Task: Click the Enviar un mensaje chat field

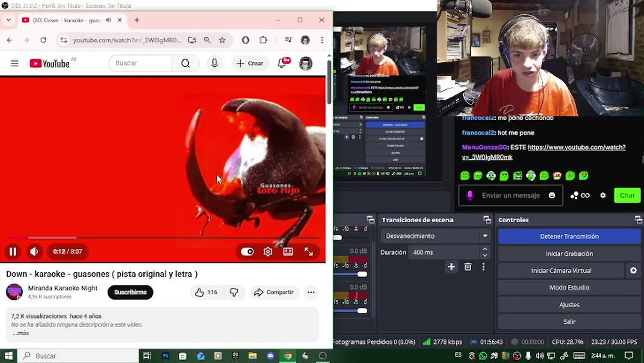Action: pos(511,195)
